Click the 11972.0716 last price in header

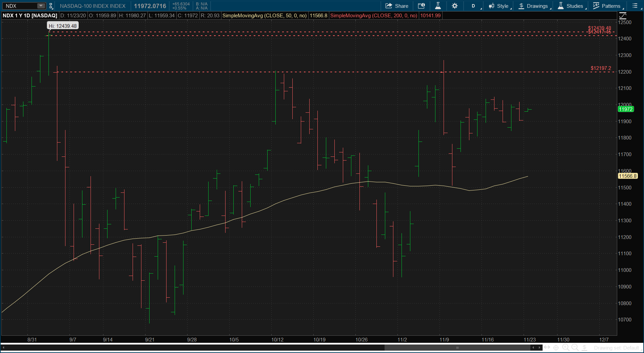click(x=150, y=6)
